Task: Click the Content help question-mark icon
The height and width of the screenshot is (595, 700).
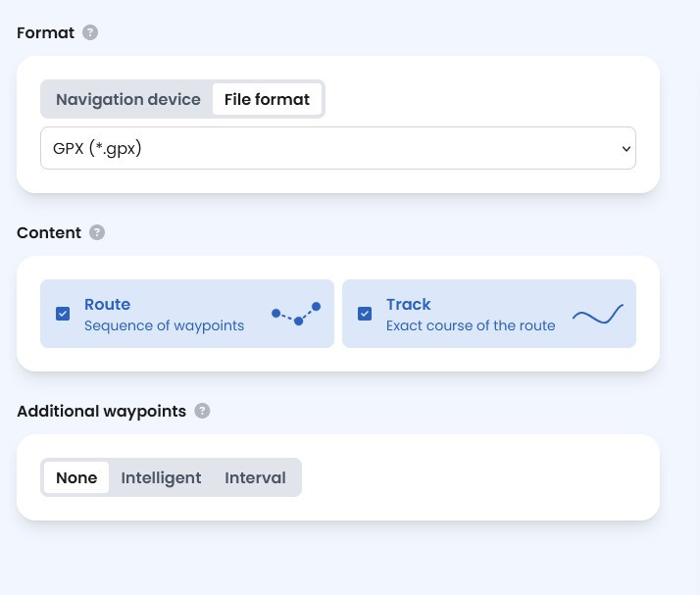Action: tap(97, 232)
